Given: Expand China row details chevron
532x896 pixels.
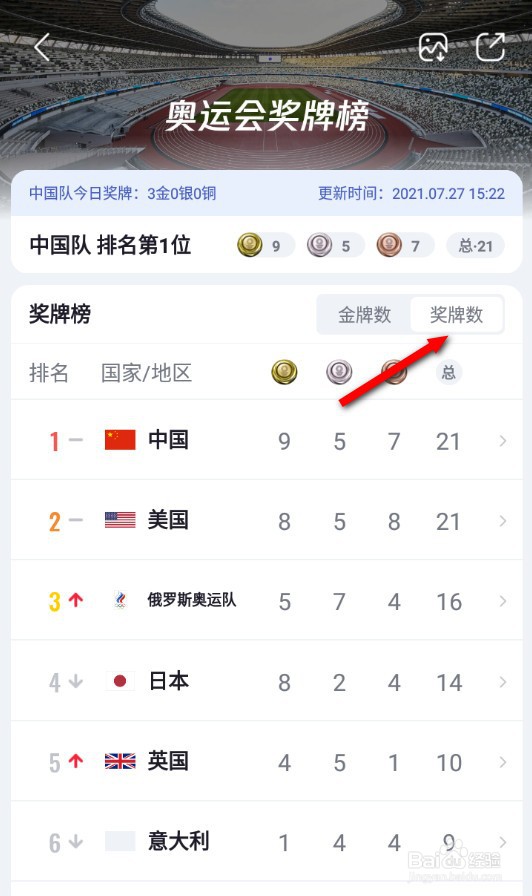Looking at the screenshot, I should tap(502, 441).
